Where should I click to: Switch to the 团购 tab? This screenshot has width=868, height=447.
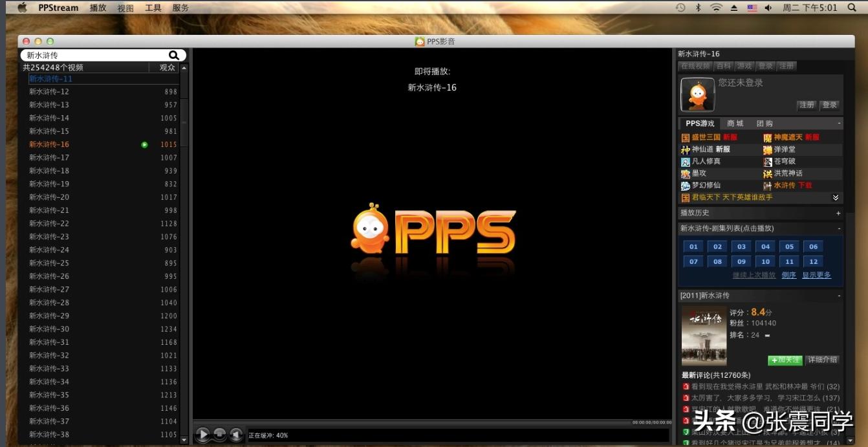coord(765,124)
